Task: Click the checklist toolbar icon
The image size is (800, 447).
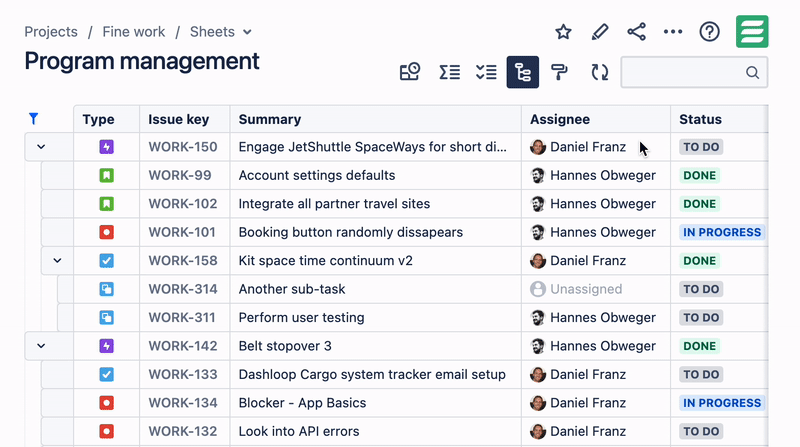Action: coord(486,72)
